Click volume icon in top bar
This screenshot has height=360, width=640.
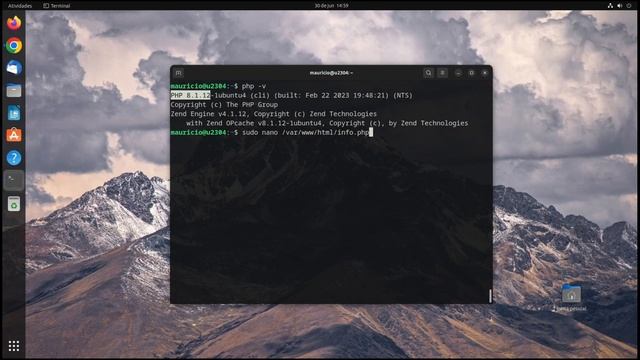coord(620,6)
